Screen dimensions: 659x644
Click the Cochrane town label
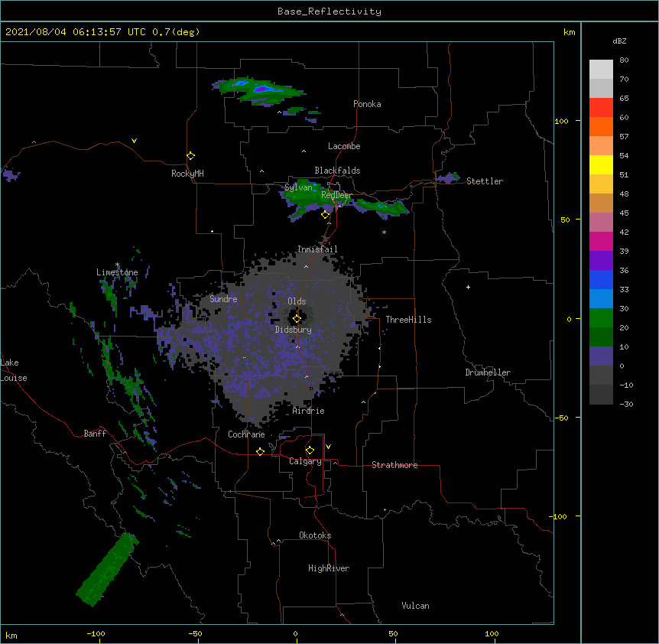tap(246, 434)
